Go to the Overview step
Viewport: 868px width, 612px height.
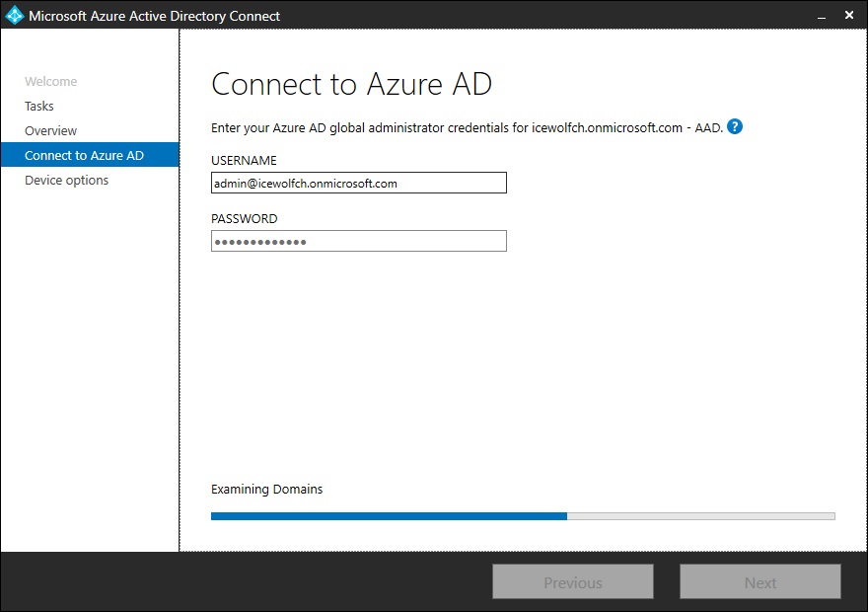point(51,130)
